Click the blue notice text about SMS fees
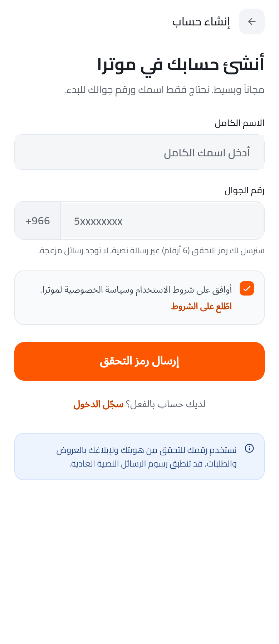279x644 pixels. click(x=147, y=457)
